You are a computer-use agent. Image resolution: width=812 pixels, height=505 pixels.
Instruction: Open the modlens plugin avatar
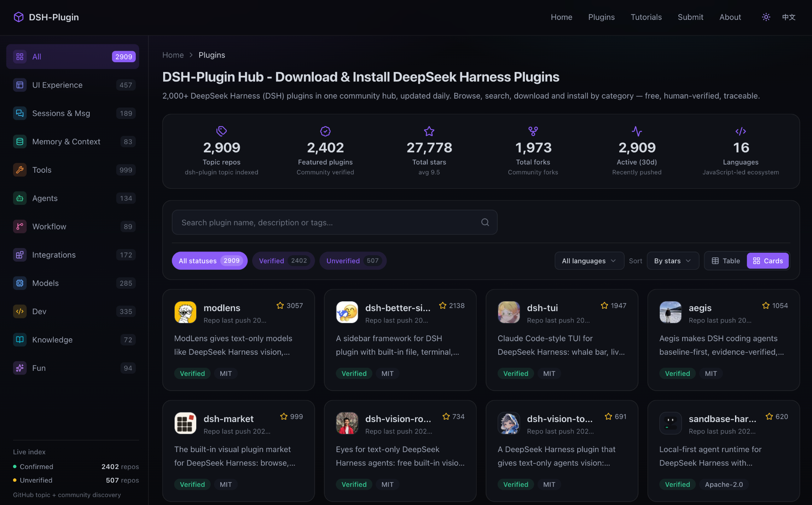(185, 312)
